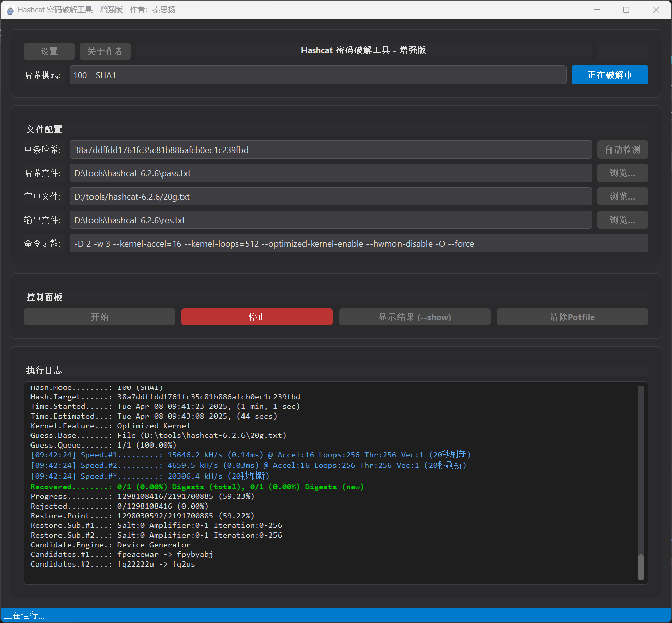Click the Time.Estimated log line
The width and height of the screenshot is (672, 623).
(154, 416)
